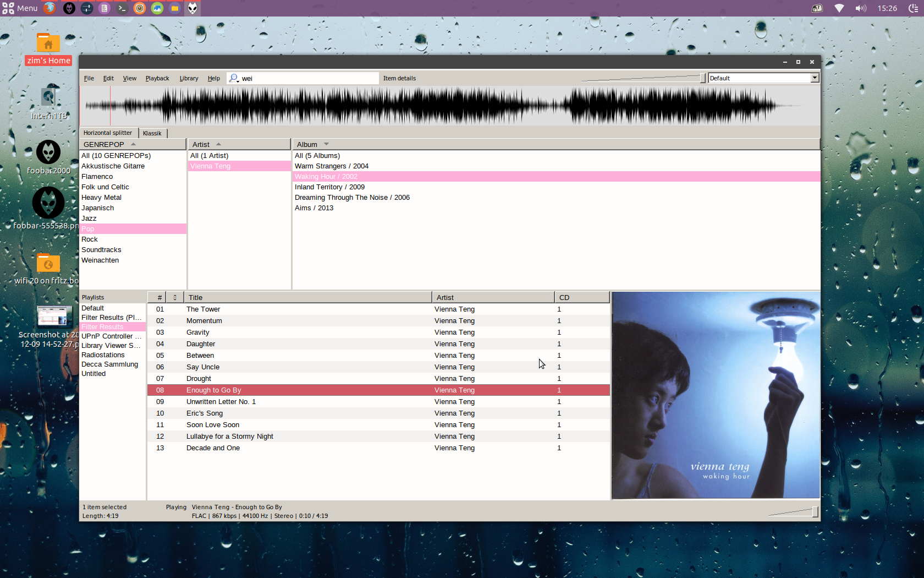Viewport: 924px width, 578px height.
Task: Switch to the Horizontal splitter tab
Action: click(x=108, y=133)
